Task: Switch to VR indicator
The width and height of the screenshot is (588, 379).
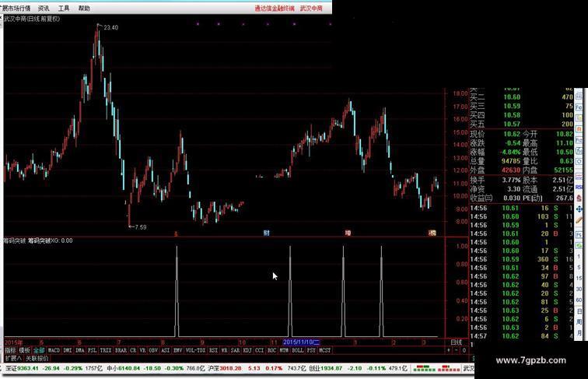Action: [142, 350]
